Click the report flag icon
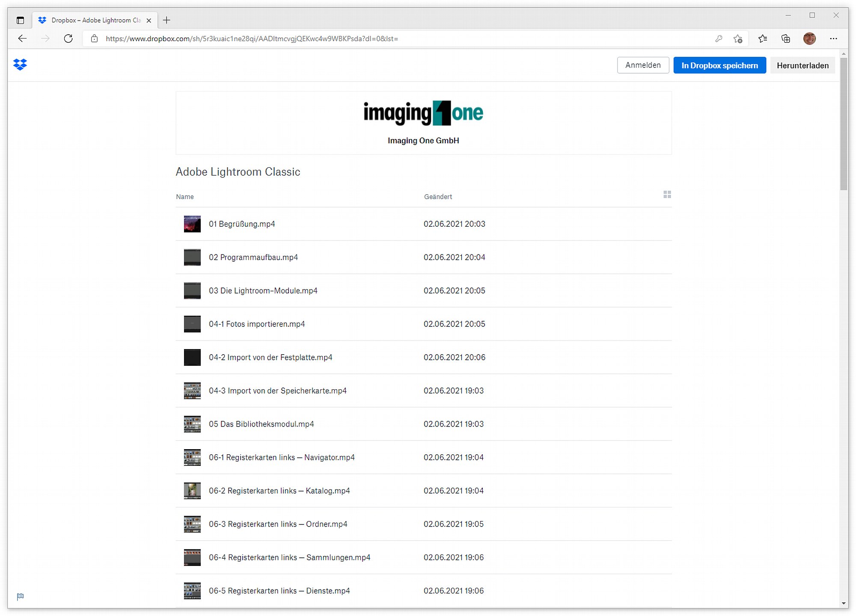This screenshot has width=856, height=616. click(x=20, y=596)
